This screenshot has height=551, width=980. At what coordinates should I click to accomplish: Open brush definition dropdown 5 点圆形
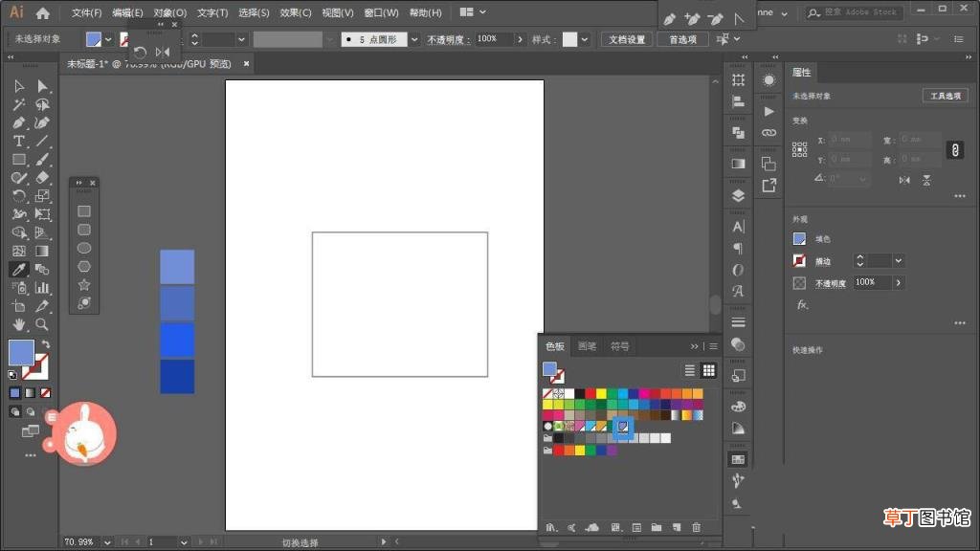(x=413, y=39)
